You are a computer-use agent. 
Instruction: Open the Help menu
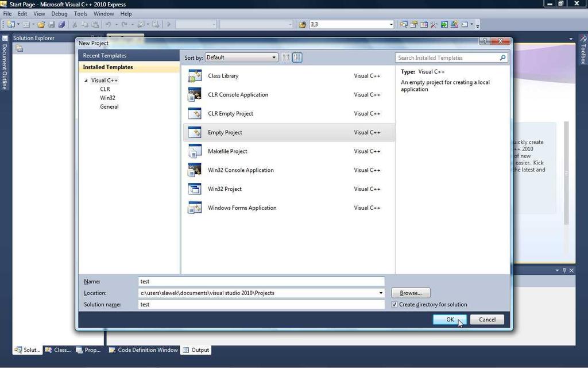[x=126, y=14]
